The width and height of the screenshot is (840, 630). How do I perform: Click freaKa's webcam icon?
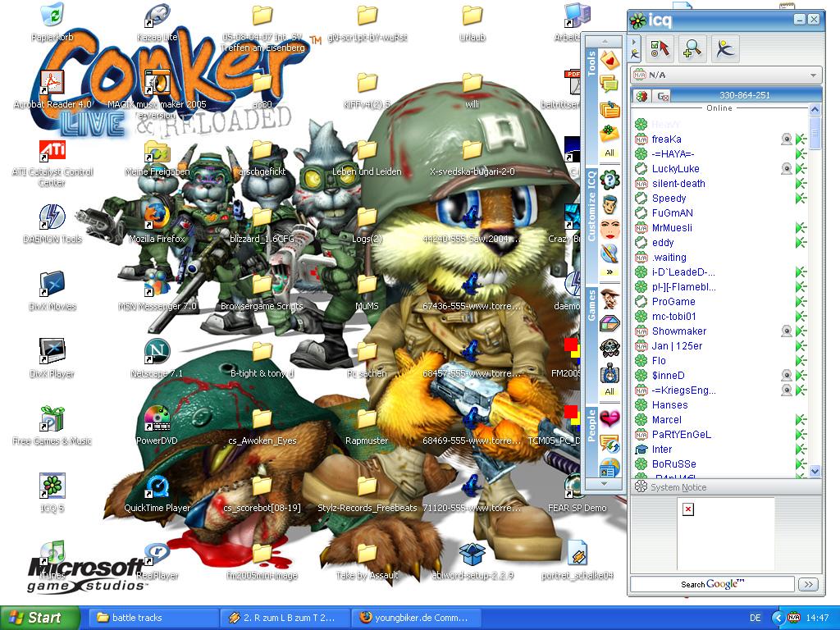click(x=786, y=139)
